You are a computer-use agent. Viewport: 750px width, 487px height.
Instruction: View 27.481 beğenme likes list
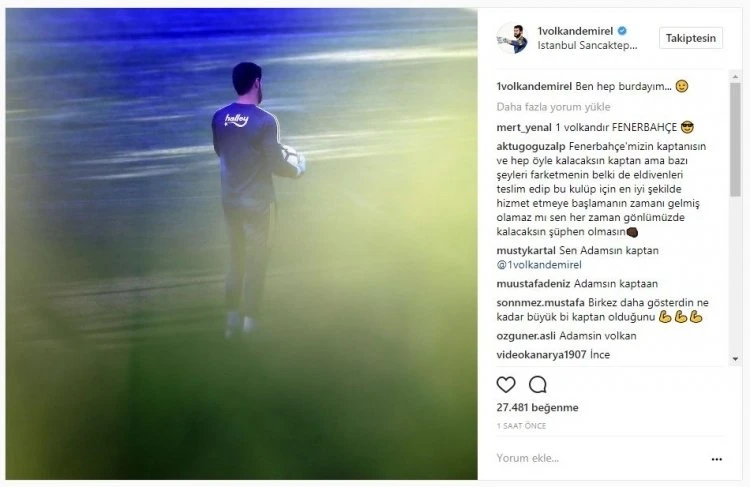click(537, 408)
